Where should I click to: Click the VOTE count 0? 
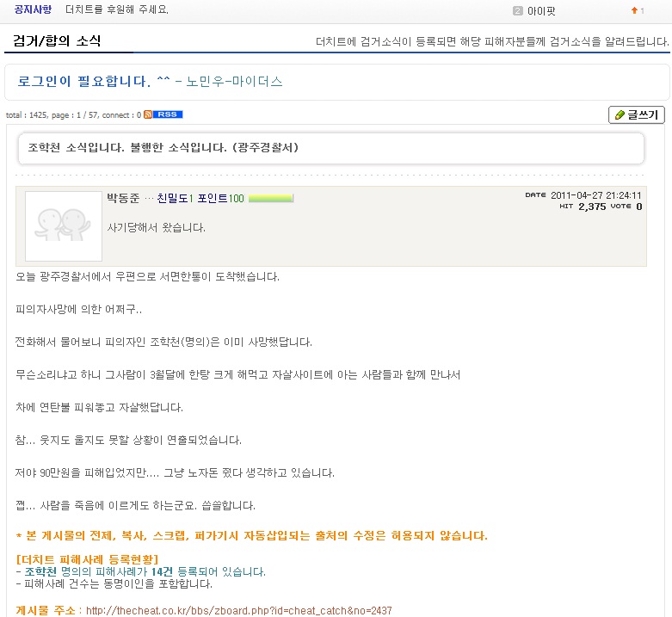(639, 207)
